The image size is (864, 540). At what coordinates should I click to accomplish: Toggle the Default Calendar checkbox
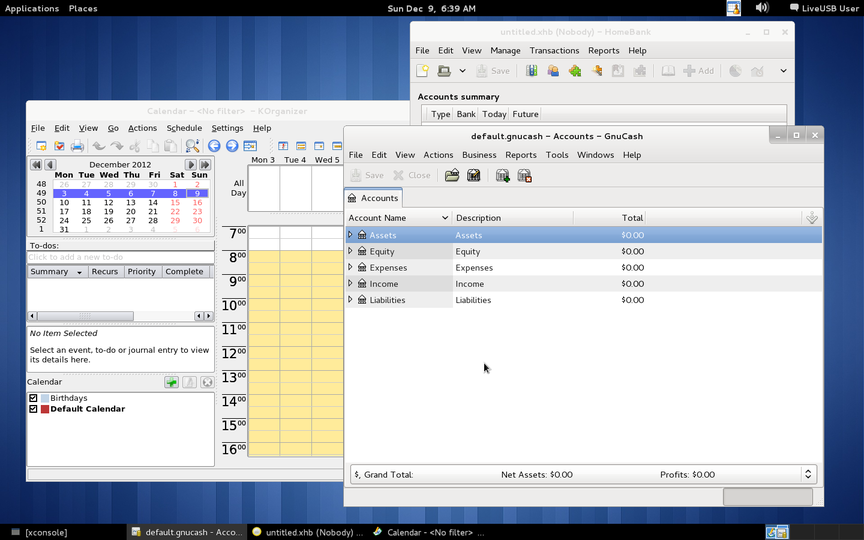[x=33, y=409]
